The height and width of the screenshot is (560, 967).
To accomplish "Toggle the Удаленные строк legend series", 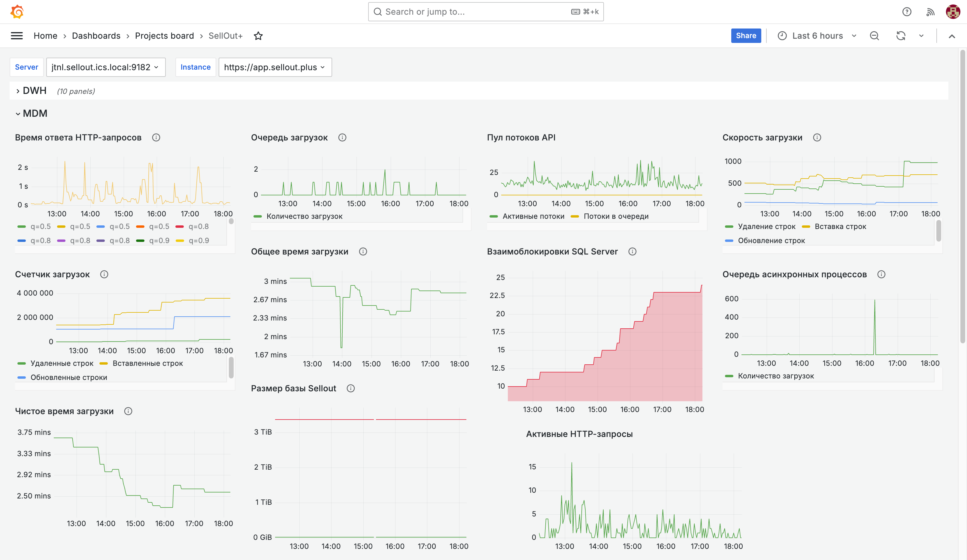I will coord(62,363).
